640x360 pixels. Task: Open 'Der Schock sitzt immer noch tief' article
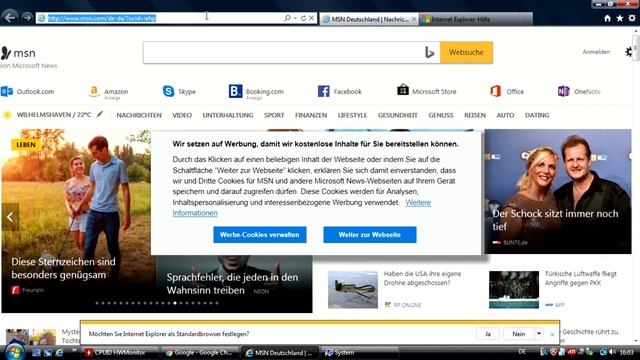555,220
